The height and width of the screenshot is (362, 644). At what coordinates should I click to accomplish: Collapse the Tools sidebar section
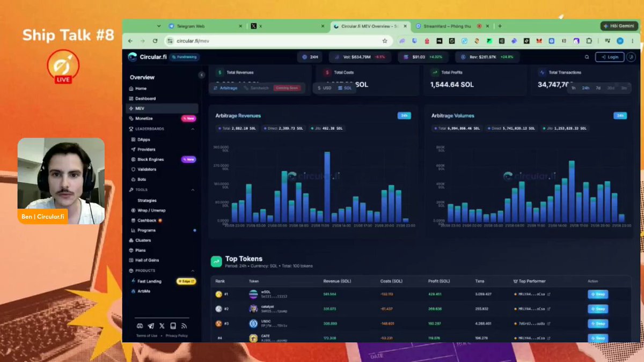193,190
